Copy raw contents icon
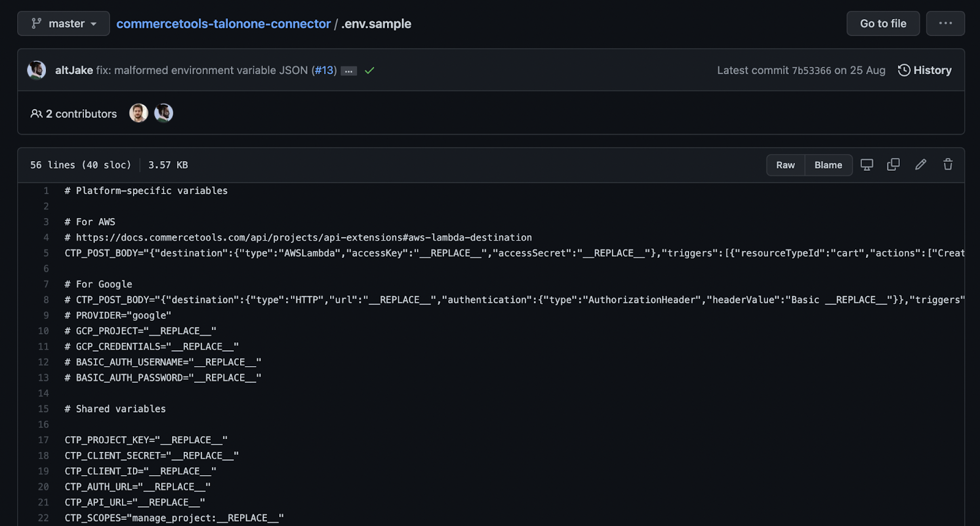This screenshot has width=980, height=526. [894, 165]
